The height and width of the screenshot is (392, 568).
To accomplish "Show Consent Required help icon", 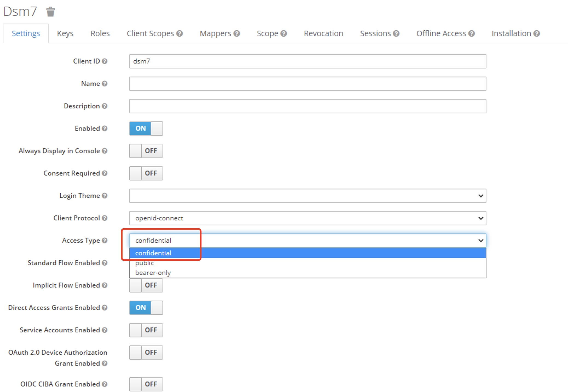I will click(x=105, y=173).
